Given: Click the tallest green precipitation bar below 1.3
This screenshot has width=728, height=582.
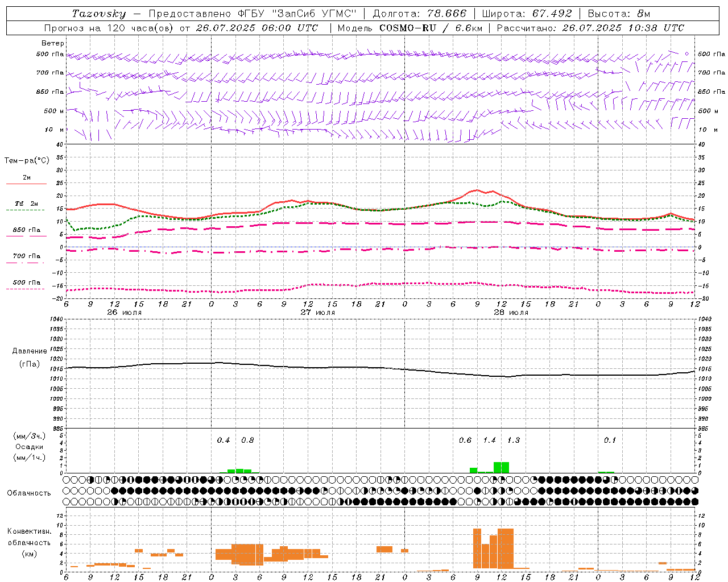Looking at the screenshot, I should 501,468.
